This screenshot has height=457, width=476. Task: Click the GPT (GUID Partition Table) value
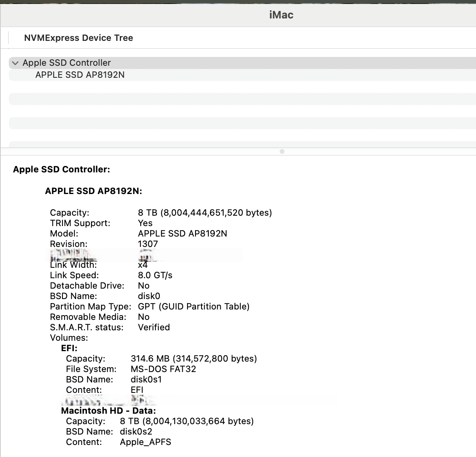click(194, 306)
